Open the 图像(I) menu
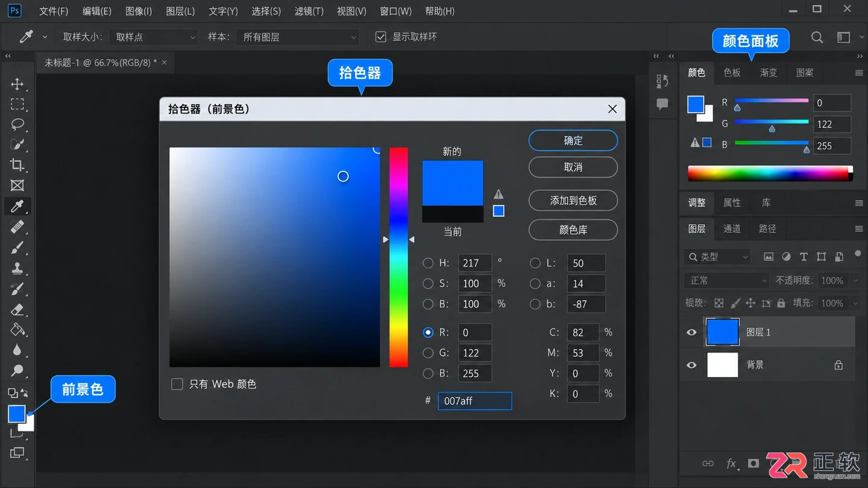The image size is (868, 488). [x=139, y=11]
